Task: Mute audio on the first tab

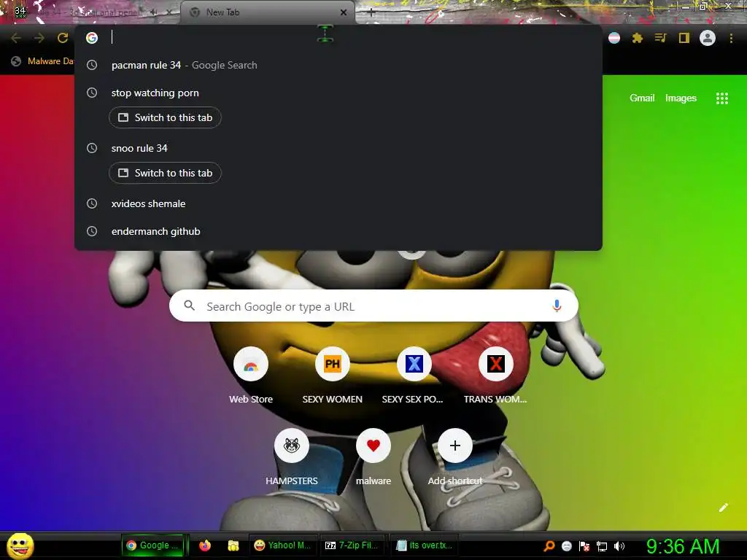Action: click(x=153, y=12)
